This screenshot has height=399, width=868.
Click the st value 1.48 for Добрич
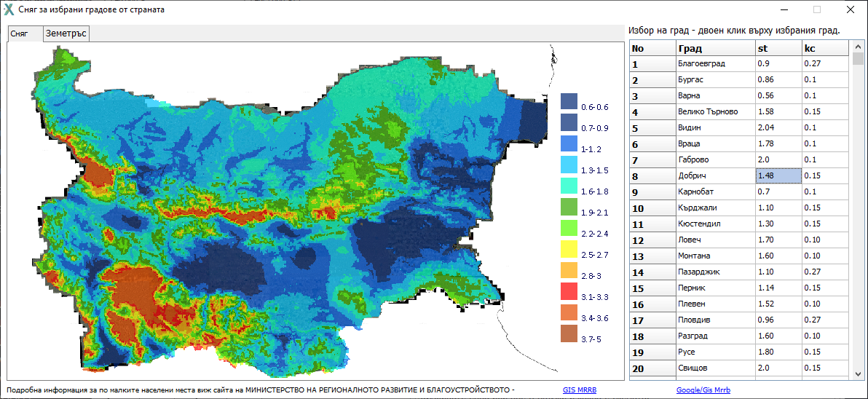pos(778,176)
